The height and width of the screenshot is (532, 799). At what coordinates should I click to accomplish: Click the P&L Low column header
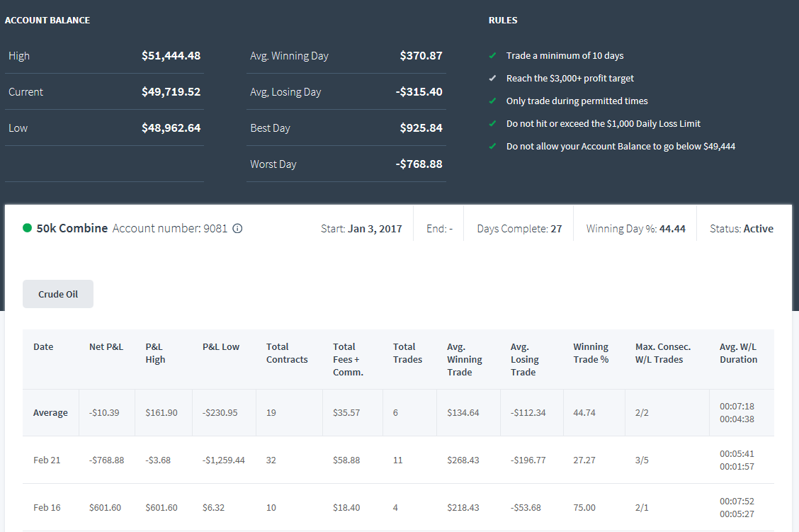point(220,347)
